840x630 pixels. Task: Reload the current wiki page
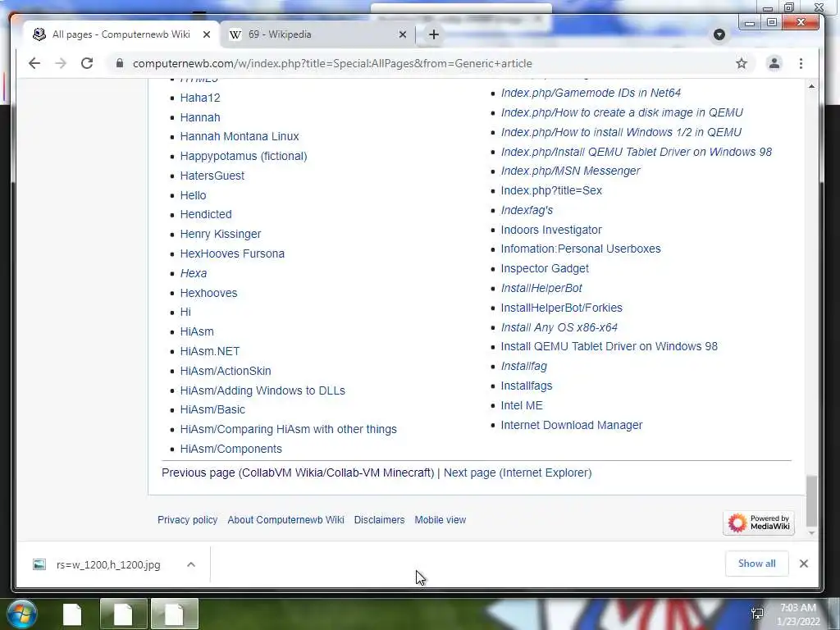87,63
